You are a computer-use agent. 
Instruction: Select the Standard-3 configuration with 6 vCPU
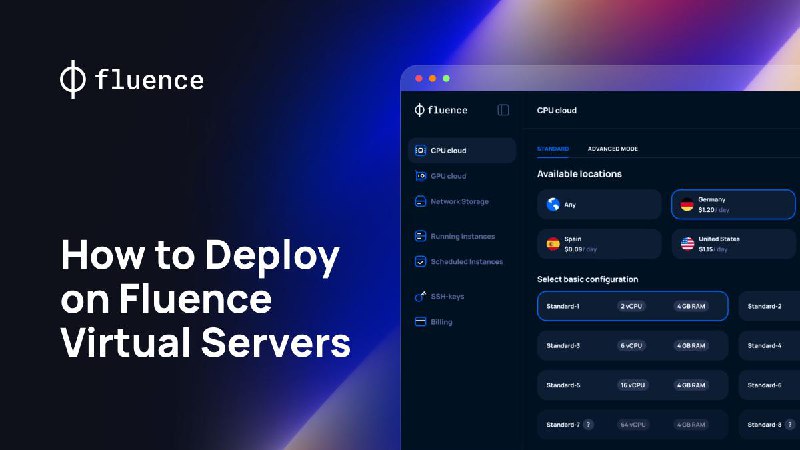click(633, 345)
